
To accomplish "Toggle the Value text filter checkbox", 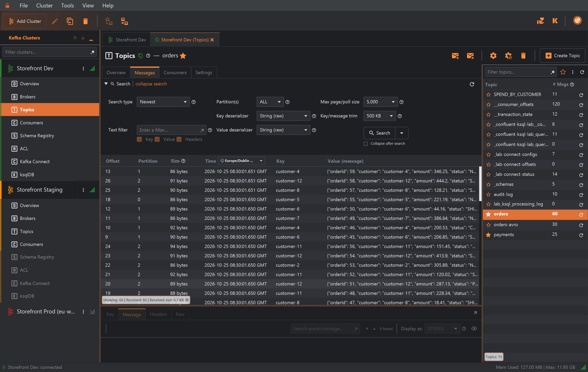I will coord(157,139).
